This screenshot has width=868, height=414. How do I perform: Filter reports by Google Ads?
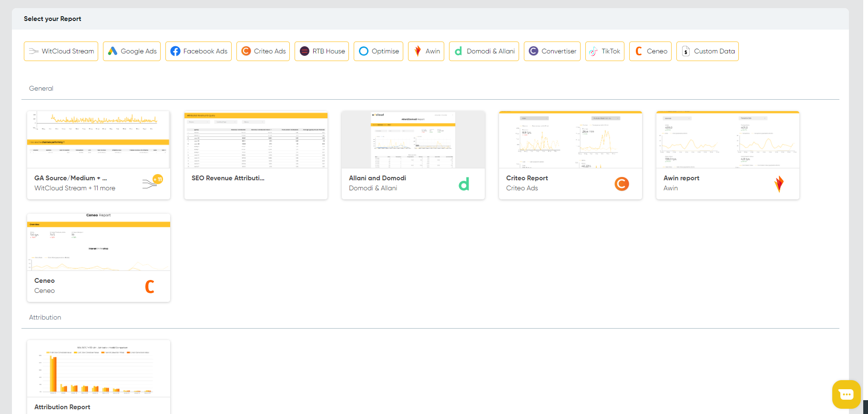coord(132,51)
